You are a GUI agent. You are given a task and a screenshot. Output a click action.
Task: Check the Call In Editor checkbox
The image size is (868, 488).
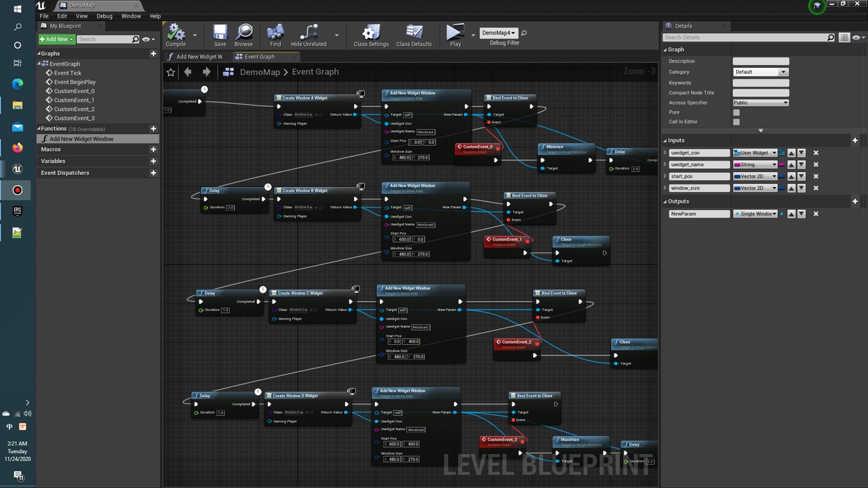click(736, 122)
